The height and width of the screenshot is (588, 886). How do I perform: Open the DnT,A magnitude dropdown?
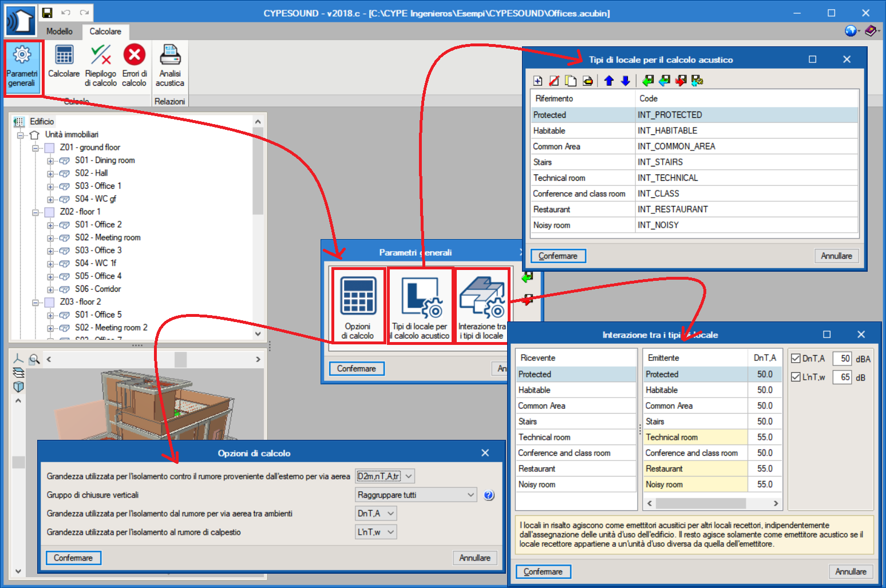[376, 514]
